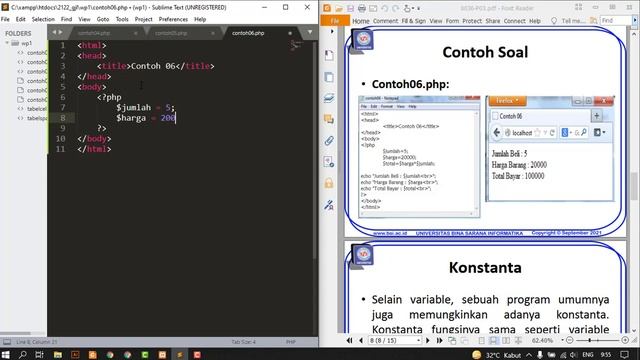The height and width of the screenshot is (360, 640).
Task: Open Foxit's Fill & Sign tab
Action: pos(413,21)
